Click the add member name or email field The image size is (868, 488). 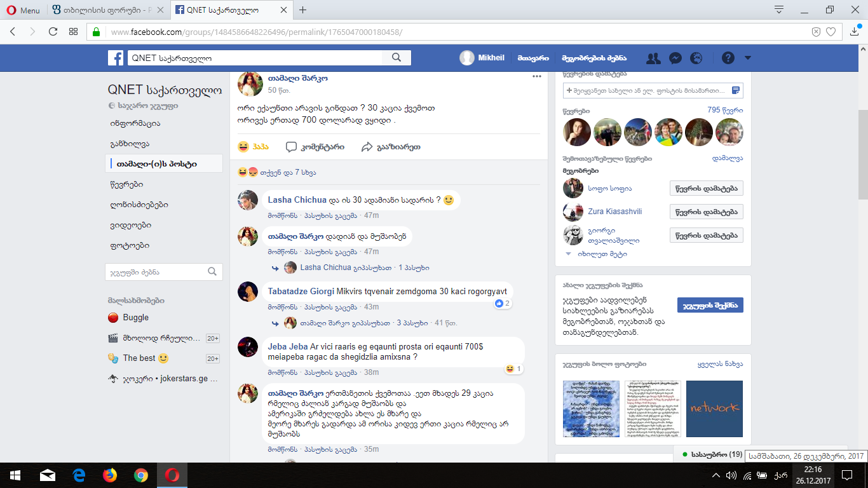[x=653, y=90]
